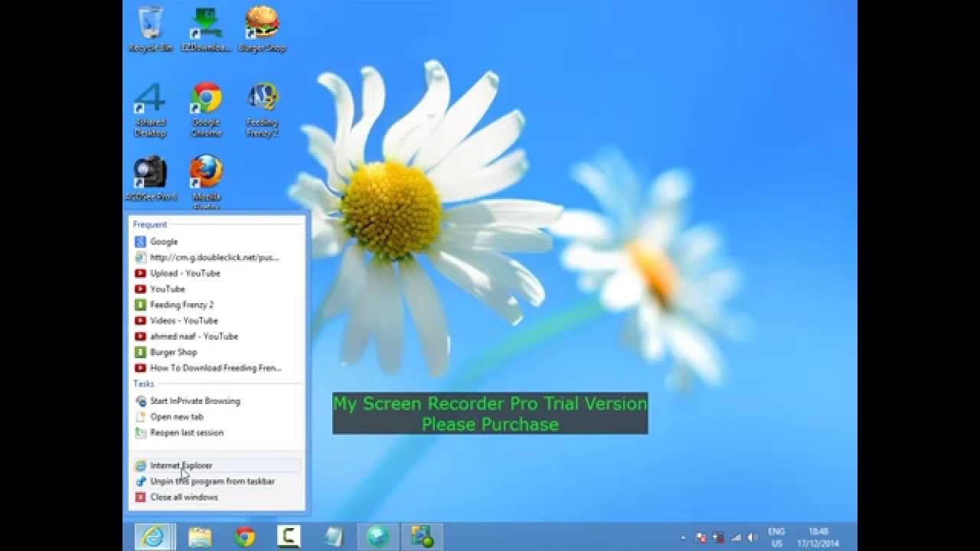
Task: Open Feeding Frenzy 2 jump list entry
Action: tap(217, 305)
